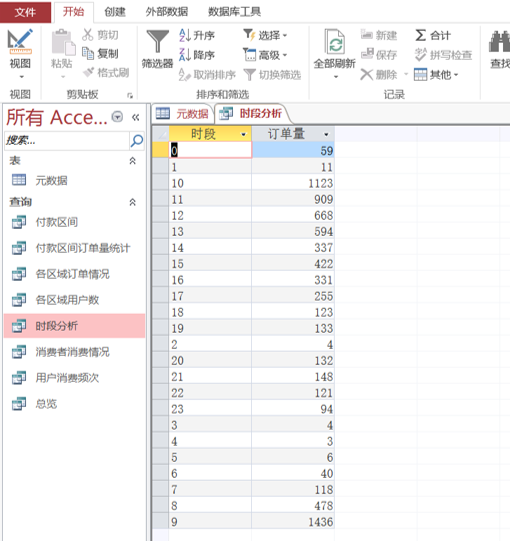Expand the 视图 dropdown arrow

pyautogui.click(x=21, y=77)
